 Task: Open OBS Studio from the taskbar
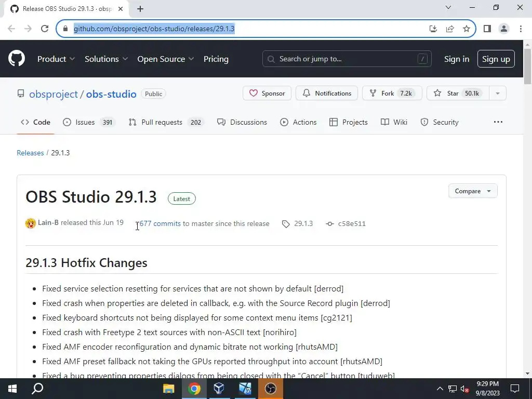pyautogui.click(x=270, y=389)
